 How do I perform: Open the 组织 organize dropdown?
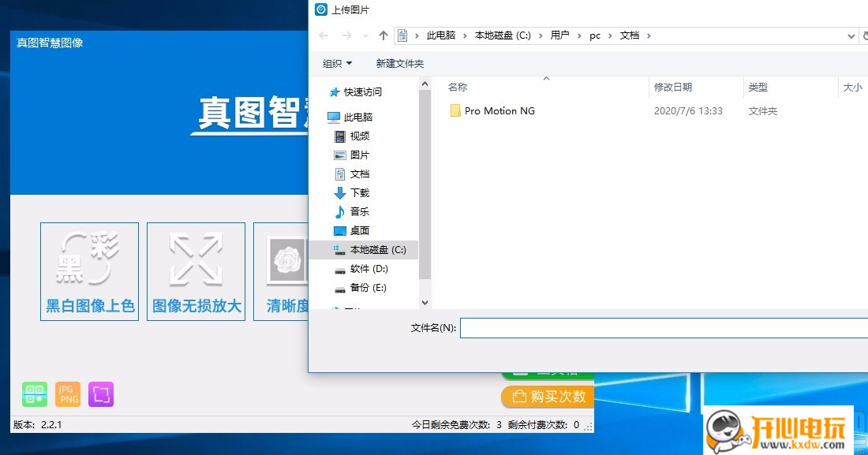335,63
